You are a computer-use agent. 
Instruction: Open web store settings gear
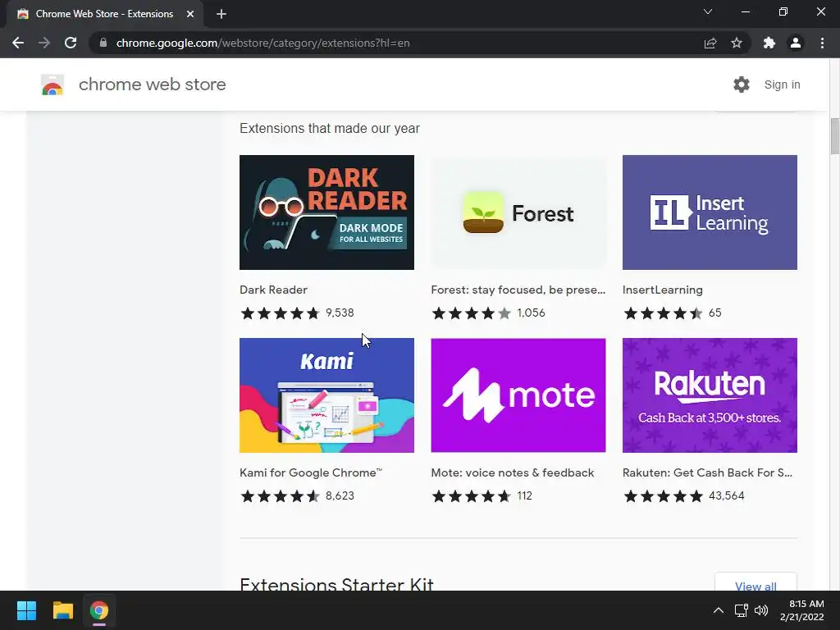[742, 84]
